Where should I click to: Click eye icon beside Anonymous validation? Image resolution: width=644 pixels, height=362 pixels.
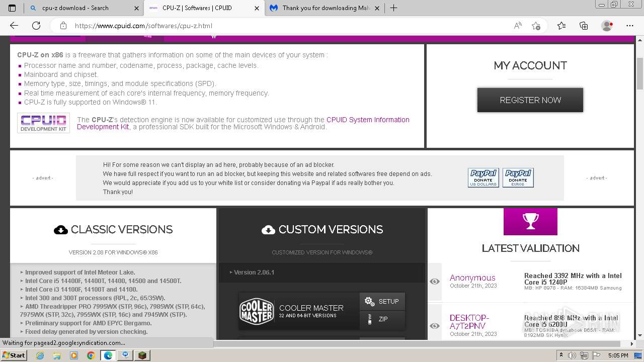point(435,282)
